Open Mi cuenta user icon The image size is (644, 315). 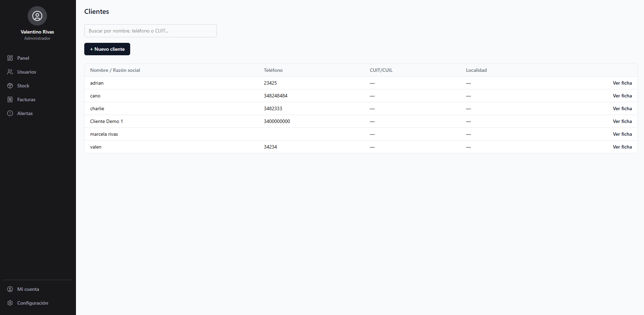pyautogui.click(x=10, y=289)
